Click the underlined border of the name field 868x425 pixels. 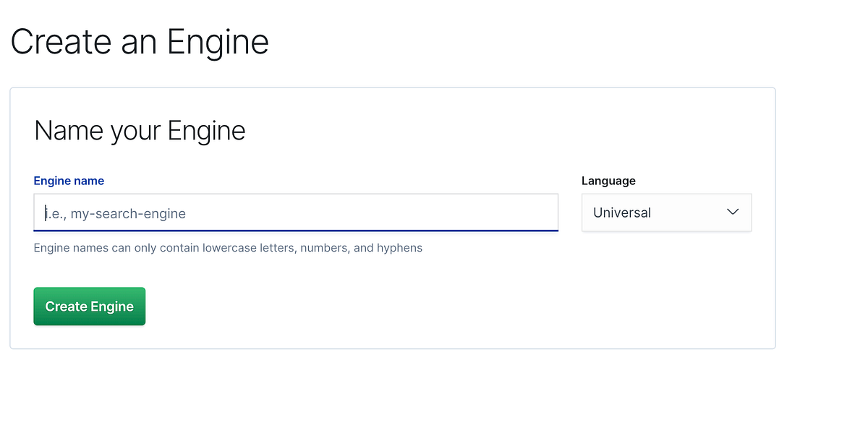[295, 229]
